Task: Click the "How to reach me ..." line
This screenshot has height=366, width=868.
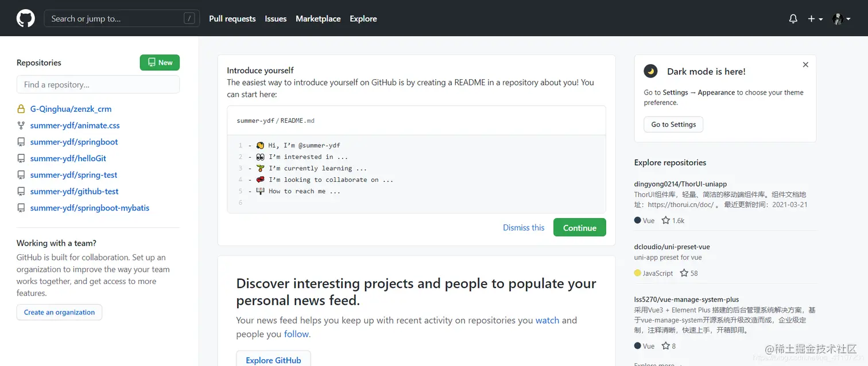Action: 299,192
